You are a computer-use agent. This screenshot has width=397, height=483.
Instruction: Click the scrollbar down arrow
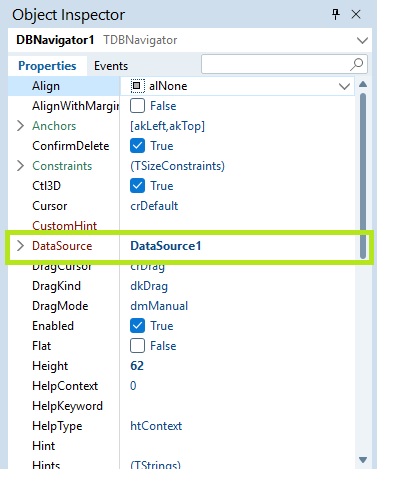tap(363, 460)
